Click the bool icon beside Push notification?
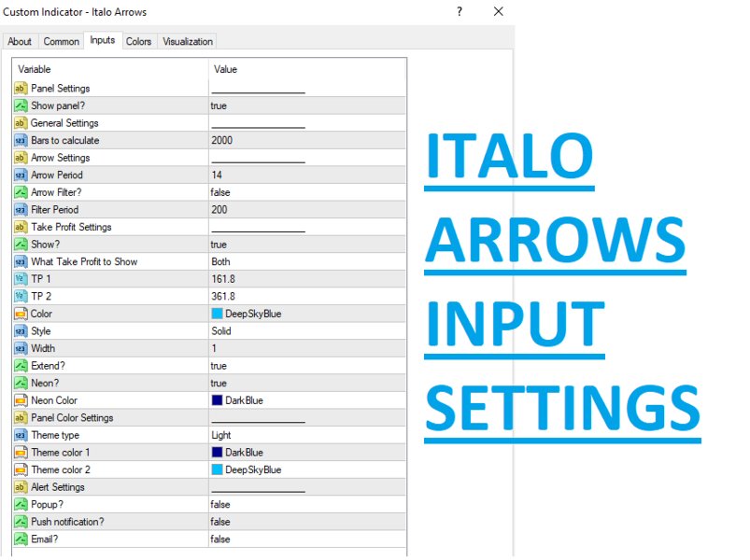Viewport: 750px width, 560px height. (x=21, y=522)
